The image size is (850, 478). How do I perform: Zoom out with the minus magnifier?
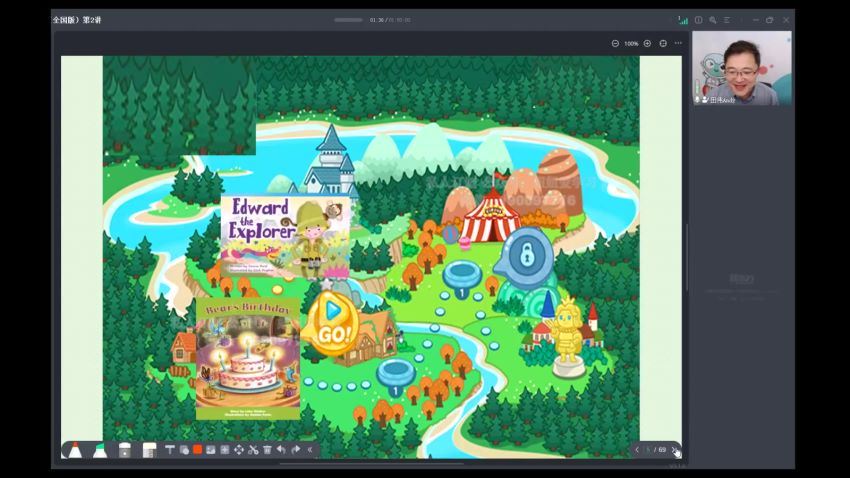point(615,43)
